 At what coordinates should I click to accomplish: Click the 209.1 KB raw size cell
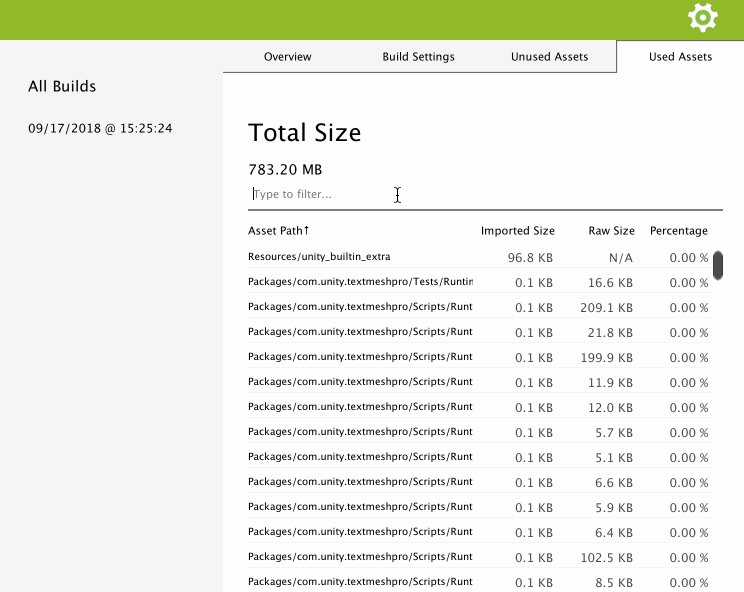[x=606, y=308]
